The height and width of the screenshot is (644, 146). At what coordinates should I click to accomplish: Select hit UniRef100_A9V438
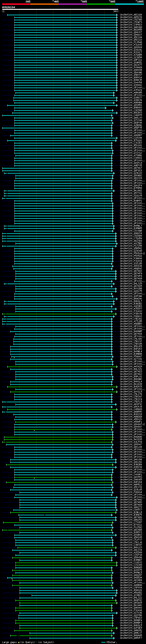(131, 266)
